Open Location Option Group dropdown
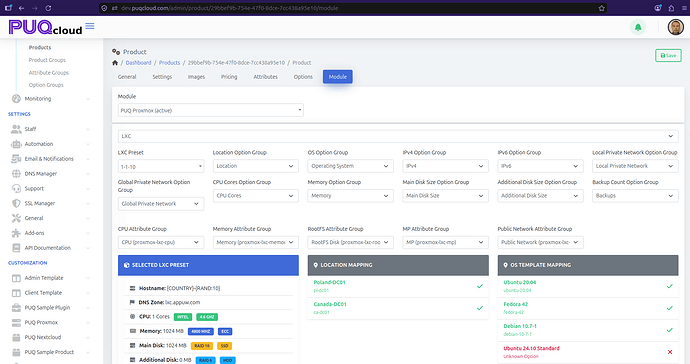This screenshot has width=690, height=364. pyautogui.click(x=256, y=166)
